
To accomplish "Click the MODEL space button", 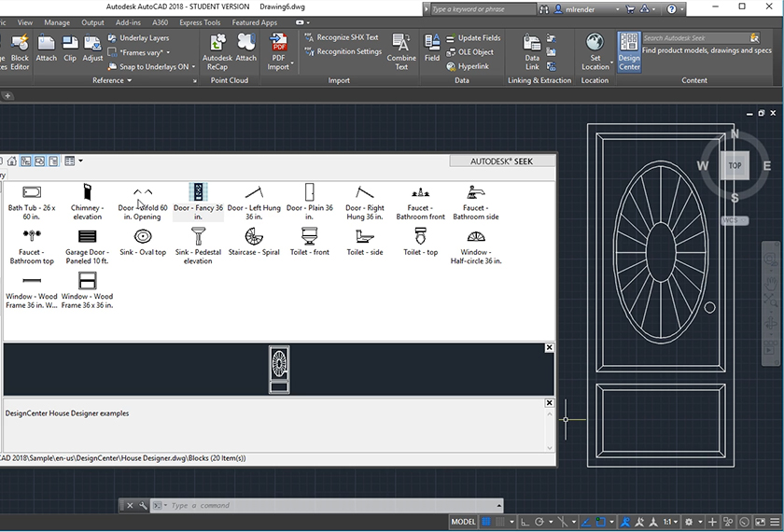I will pyautogui.click(x=463, y=522).
